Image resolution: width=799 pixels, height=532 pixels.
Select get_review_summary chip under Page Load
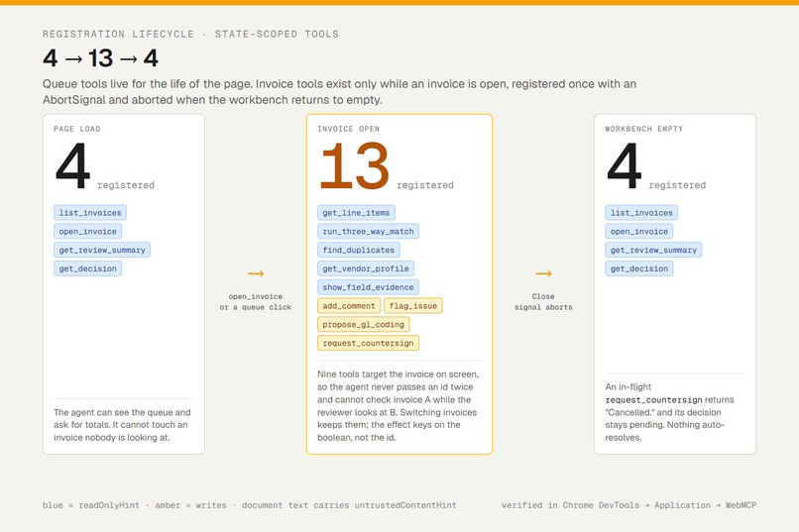pos(102,250)
